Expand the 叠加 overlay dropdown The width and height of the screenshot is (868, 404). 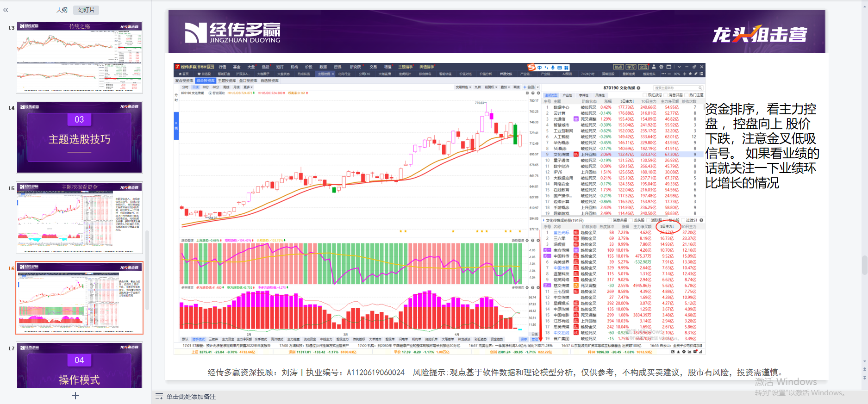505,87
